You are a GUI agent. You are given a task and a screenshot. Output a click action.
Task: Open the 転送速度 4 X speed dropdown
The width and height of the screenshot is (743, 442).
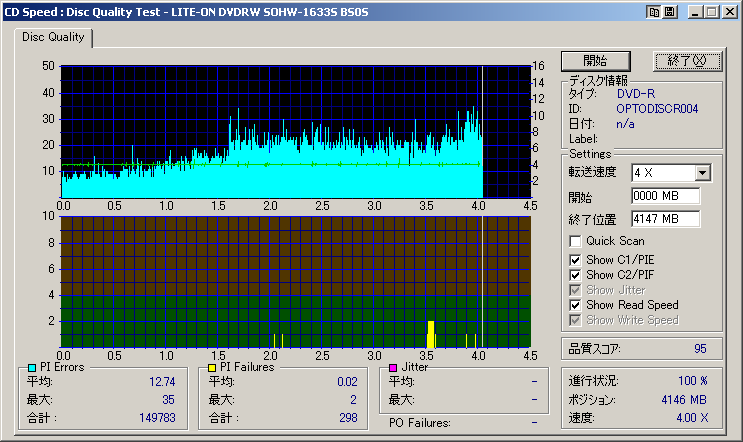(x=703, y=173)
